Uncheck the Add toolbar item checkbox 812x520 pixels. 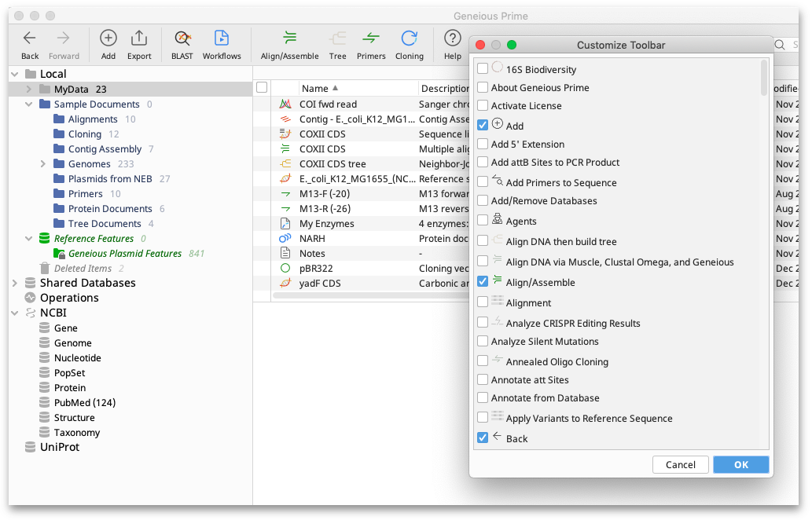pos(482,125)
